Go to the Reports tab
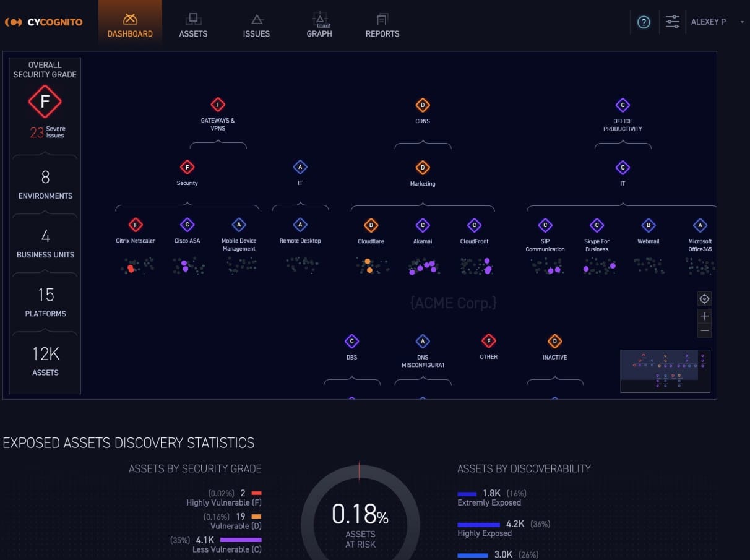 tap(382, 25)
